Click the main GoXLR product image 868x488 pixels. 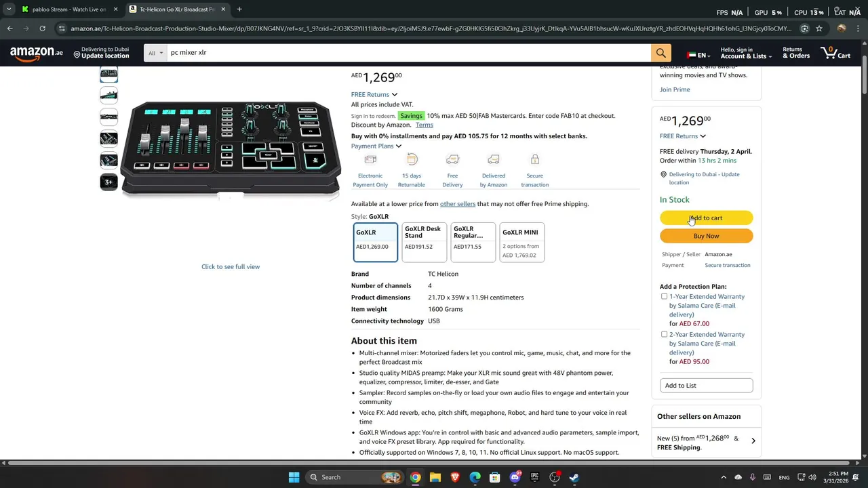pyautogui.click(x=231, y=149)
